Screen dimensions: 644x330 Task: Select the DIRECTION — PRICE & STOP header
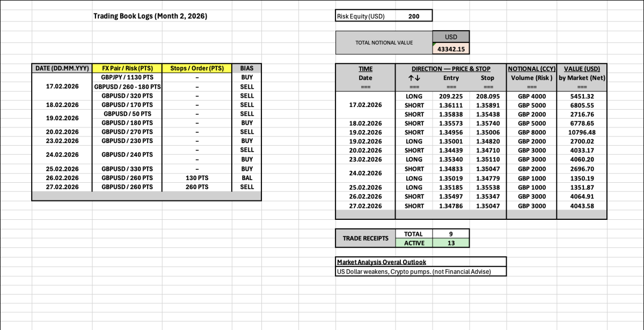[451, 69]
